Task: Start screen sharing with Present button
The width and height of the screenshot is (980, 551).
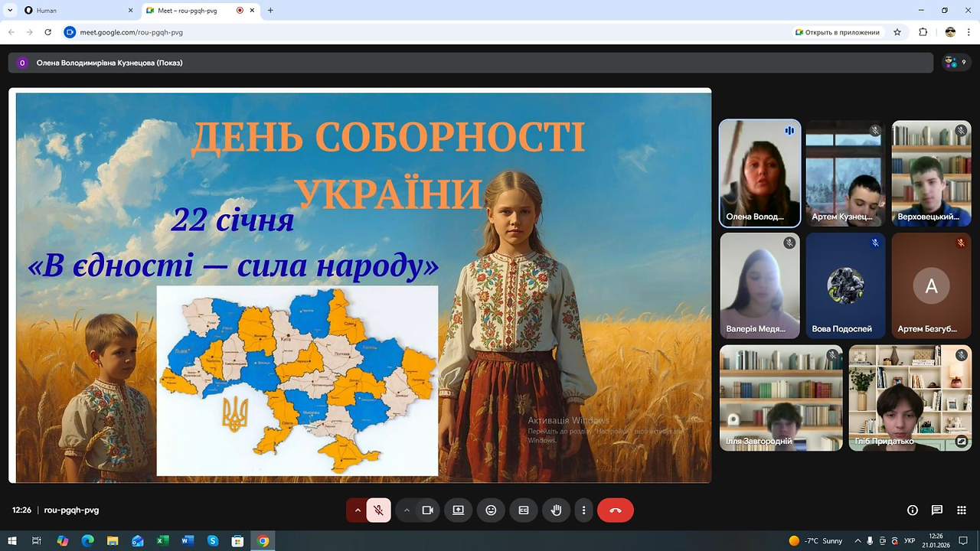Action: click(x=458, y=510)
